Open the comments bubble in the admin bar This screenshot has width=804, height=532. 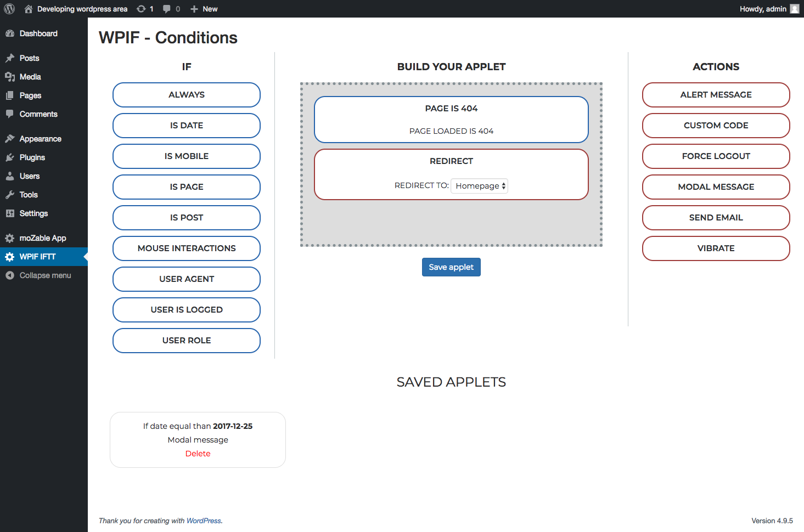pos(166,8)
